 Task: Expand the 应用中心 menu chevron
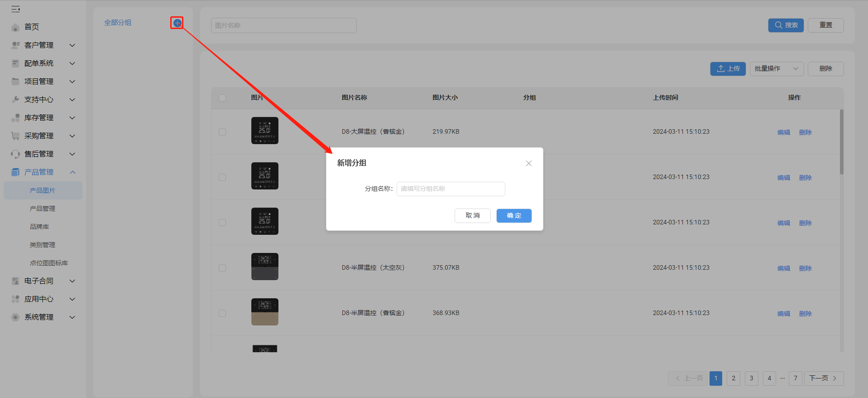pyautogui.click(x=72, y=299)
